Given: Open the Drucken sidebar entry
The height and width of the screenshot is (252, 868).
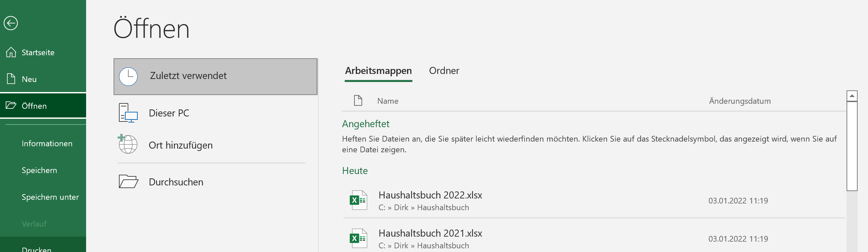Looking at the screenshot, I should tap(37, 248).
